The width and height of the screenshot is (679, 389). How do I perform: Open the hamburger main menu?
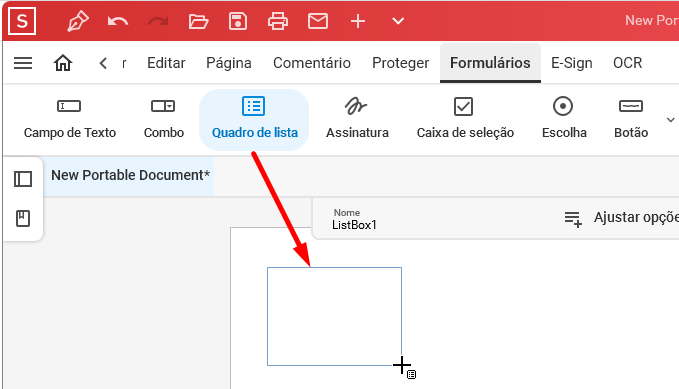coord(23,63)
